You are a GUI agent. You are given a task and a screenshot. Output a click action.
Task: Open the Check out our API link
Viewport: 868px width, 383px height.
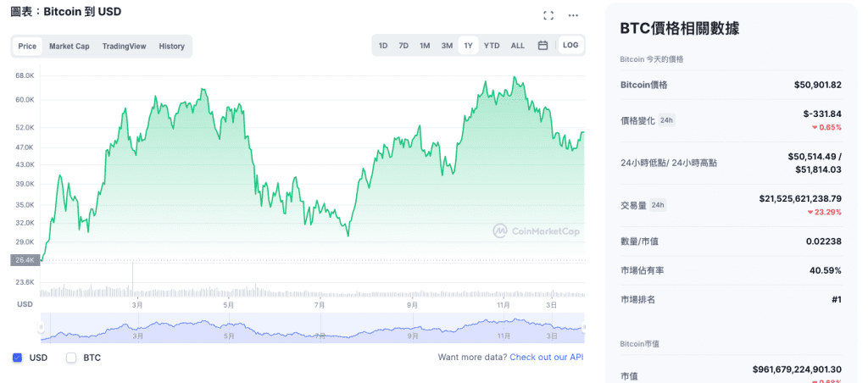(x=546, y=358)
